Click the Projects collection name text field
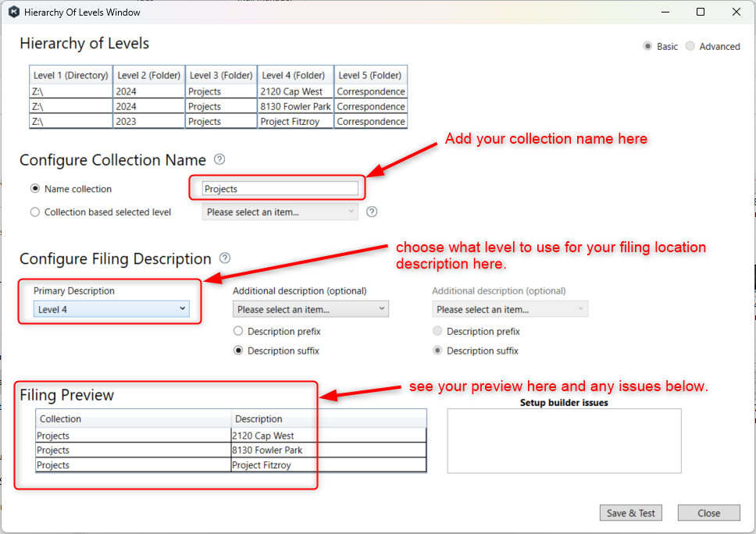This screenshot has width=756, height=534. tap(280, 189)
